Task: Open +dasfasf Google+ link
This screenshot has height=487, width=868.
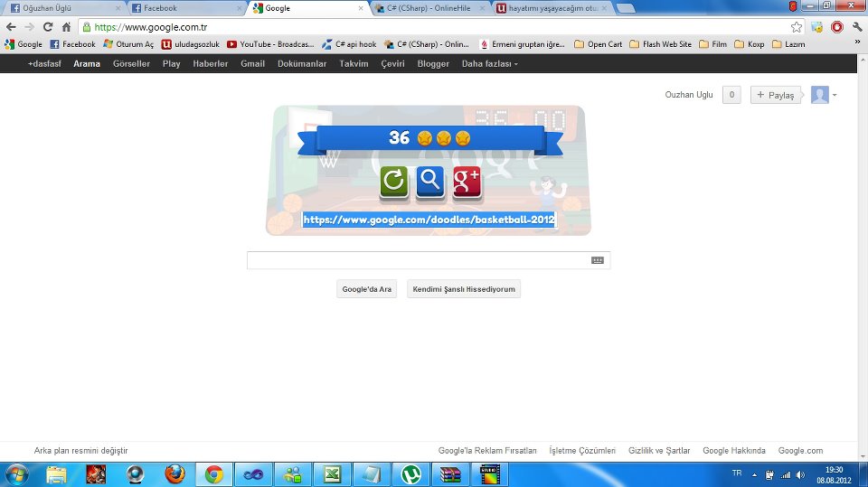Action: point(44,63)
